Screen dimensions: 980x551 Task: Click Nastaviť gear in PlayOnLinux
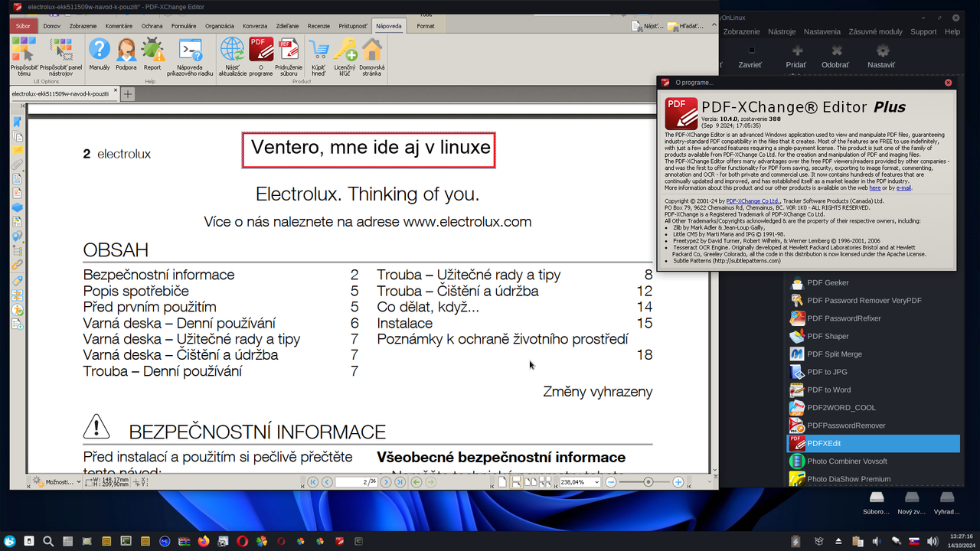tap(881, 57)
